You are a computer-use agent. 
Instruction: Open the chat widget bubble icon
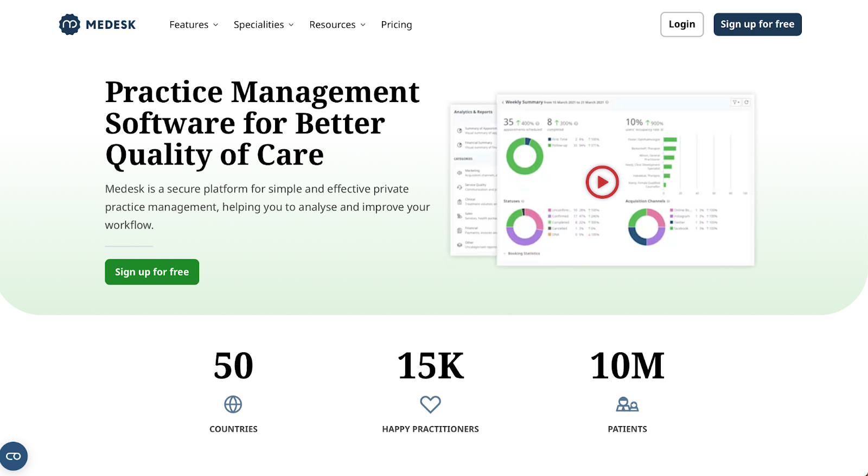pyautogui.click(x=14, y=456)
